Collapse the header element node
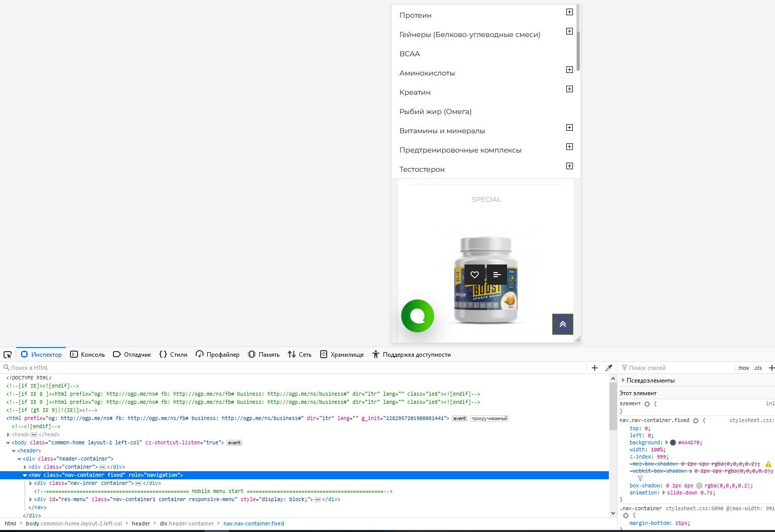 [14, 450]
